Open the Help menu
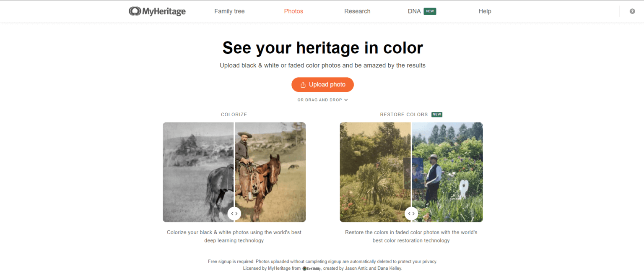This screenshot has height=279, width=644. [485, 11]
